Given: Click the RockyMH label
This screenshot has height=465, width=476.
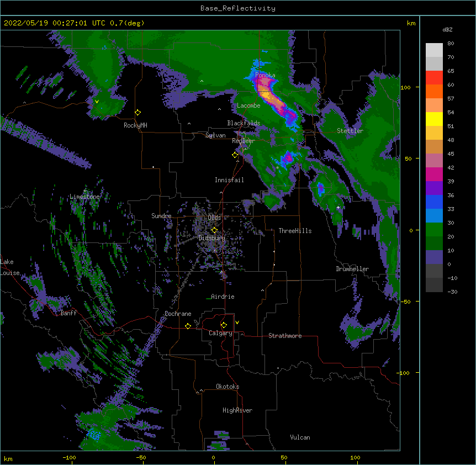Looking at the screenshot, I should (x=135, y=125).
